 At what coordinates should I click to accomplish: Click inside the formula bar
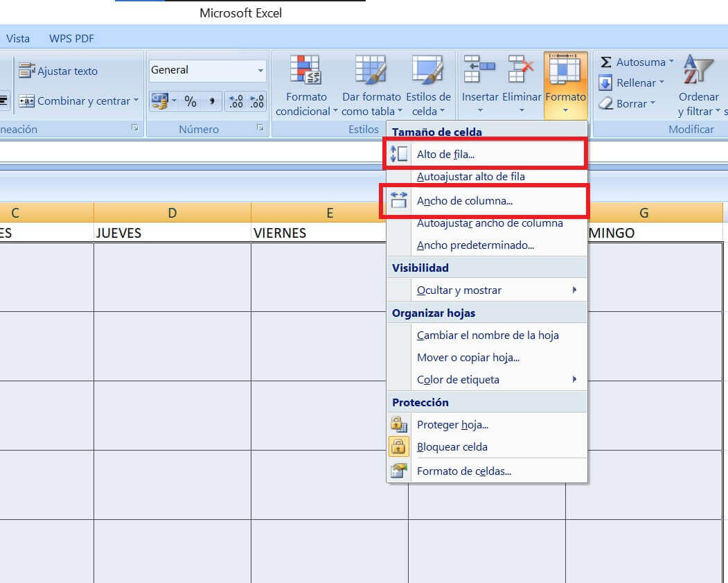[192, 151]
